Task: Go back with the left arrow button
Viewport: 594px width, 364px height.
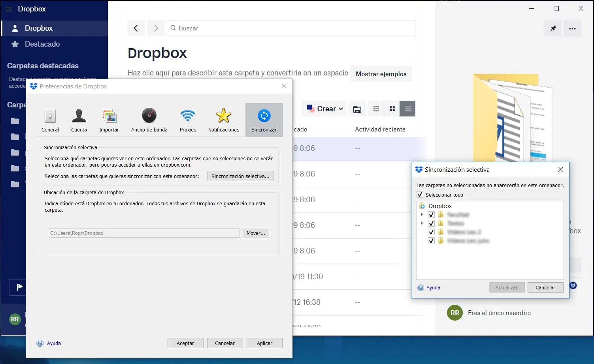Action: (136, 28)
